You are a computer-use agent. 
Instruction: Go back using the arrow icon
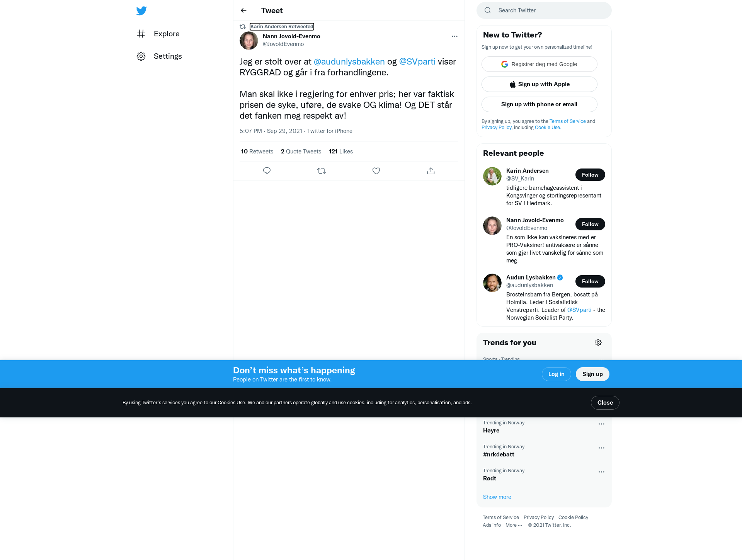(x=243, y=10)
